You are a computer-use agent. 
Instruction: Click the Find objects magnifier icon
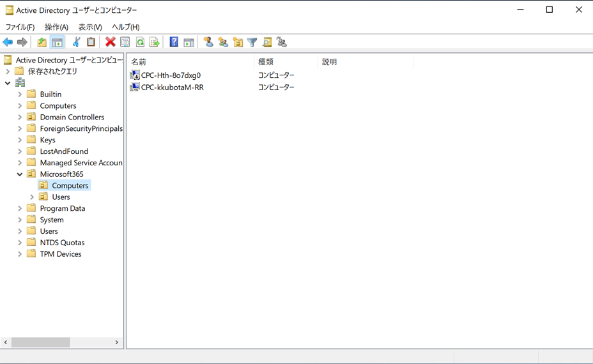coord(267,42)
